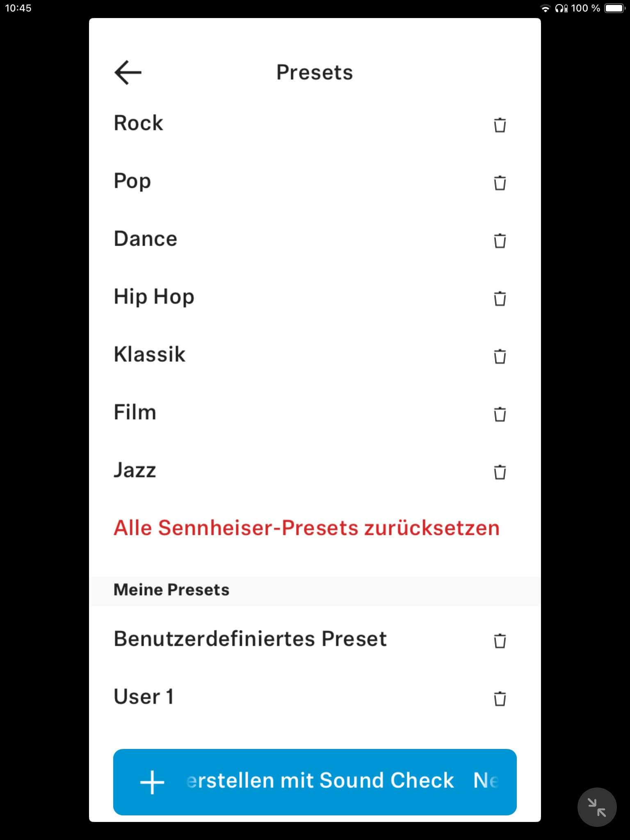Select Benutzerdefiniertes Preset
This screenshot has height=840, width=630.
(250, 639)
